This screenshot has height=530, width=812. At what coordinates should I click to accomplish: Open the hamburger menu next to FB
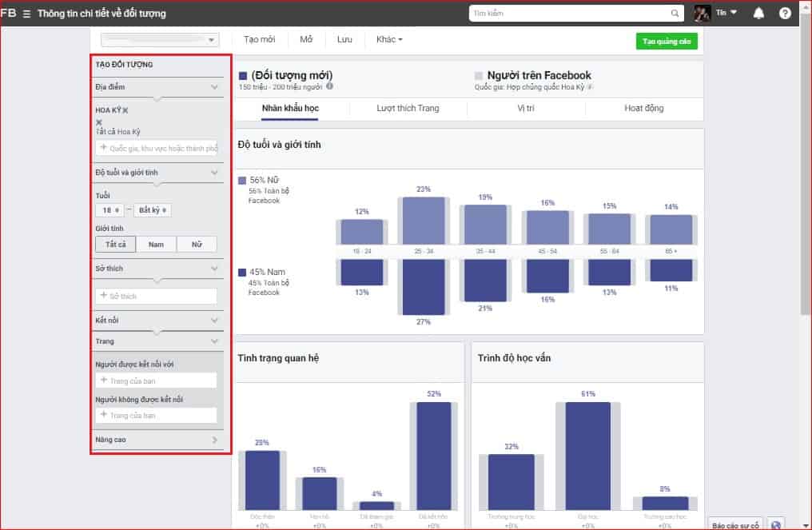point(27,14)
